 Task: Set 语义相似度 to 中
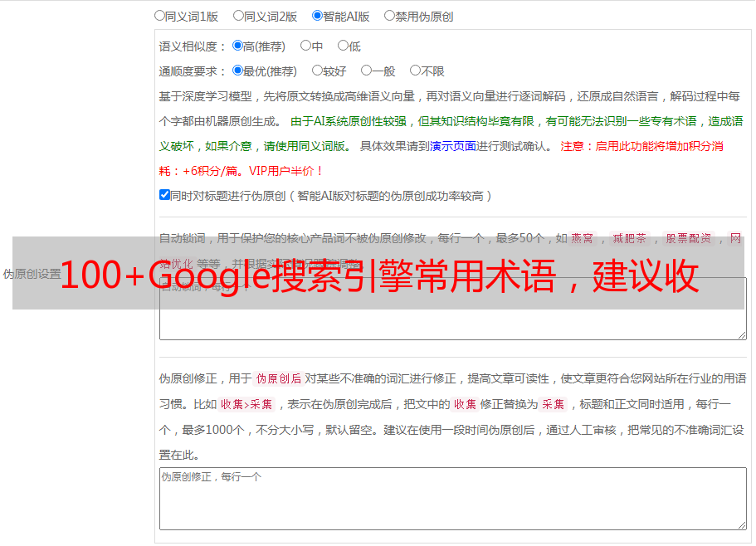305,46
